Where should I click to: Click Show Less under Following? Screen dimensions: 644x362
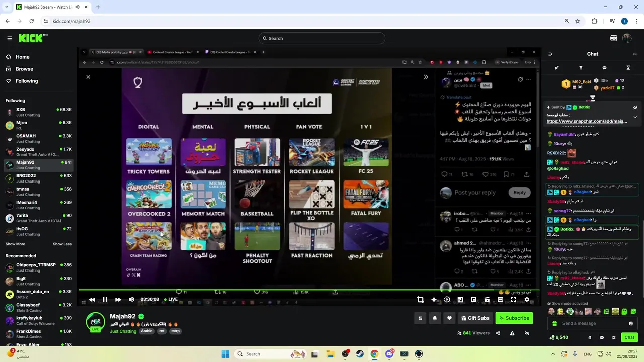(x=62, y=244)
